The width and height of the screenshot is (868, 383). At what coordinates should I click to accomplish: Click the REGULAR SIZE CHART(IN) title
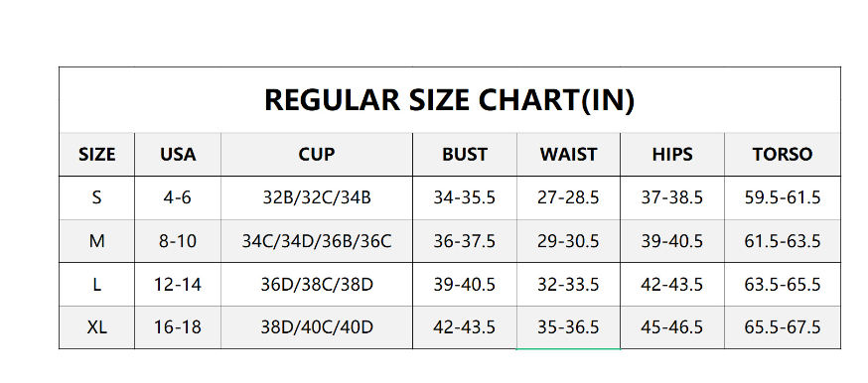(449, 100)
